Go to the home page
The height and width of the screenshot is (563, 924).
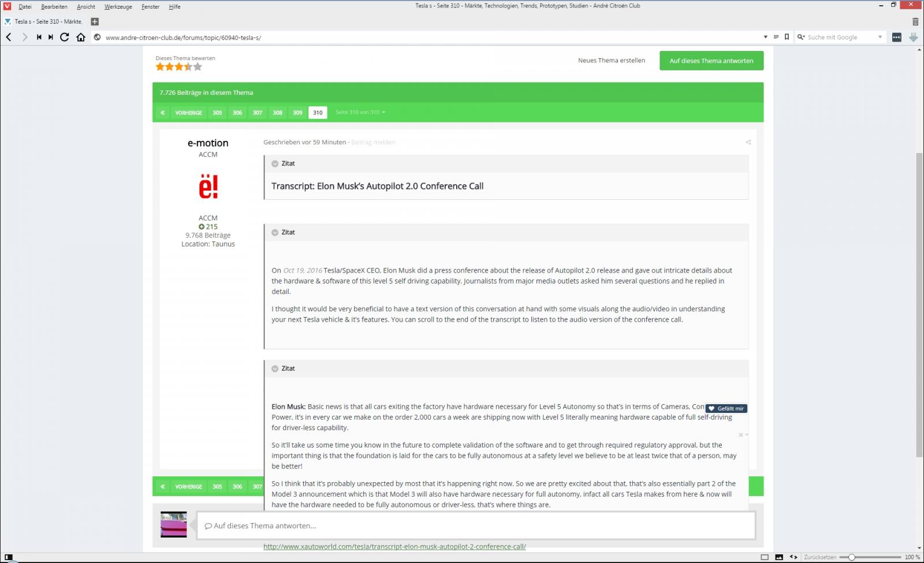(x=81, y=37)
